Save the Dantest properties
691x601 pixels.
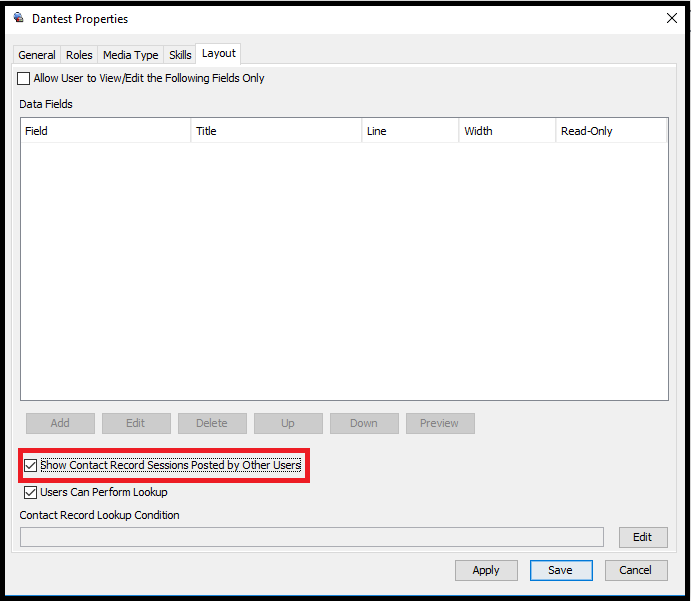[561, 570]
